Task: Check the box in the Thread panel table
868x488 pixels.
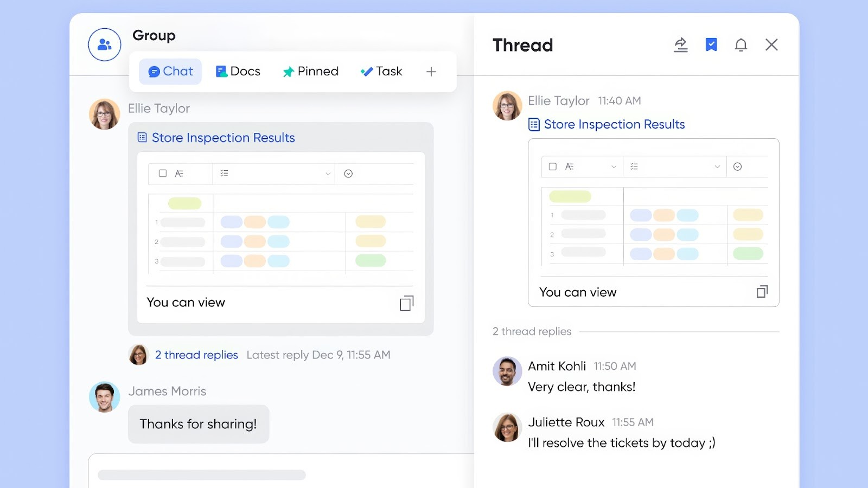Action: [x=553, y=166]
